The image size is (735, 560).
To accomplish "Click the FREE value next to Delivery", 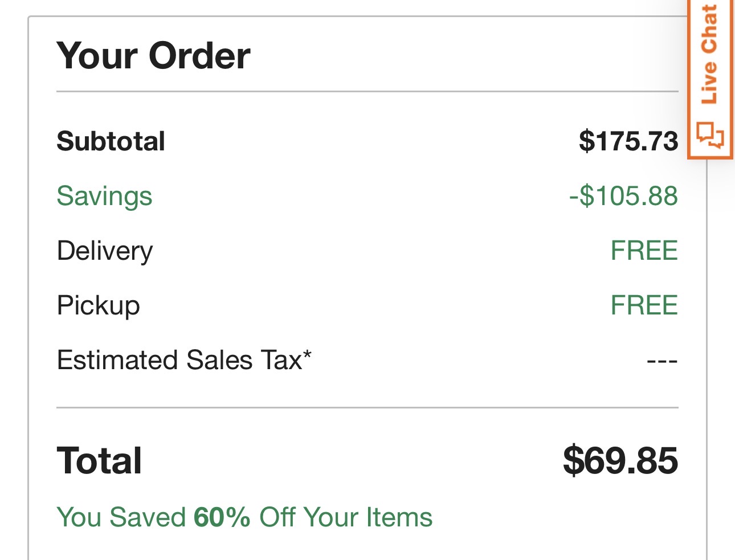I will coord(644,251).
